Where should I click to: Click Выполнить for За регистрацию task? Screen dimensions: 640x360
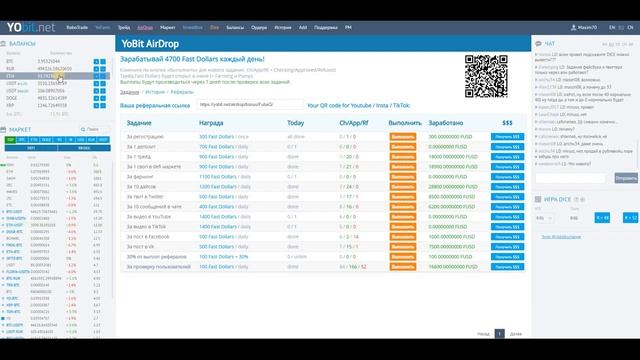pos(402,137)
